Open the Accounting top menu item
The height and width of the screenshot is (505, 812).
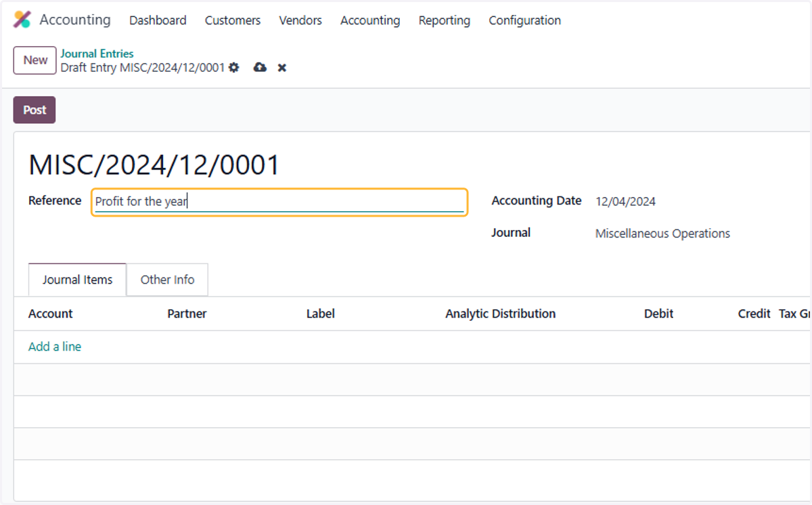pyautogui.click(x=370, y=20)
